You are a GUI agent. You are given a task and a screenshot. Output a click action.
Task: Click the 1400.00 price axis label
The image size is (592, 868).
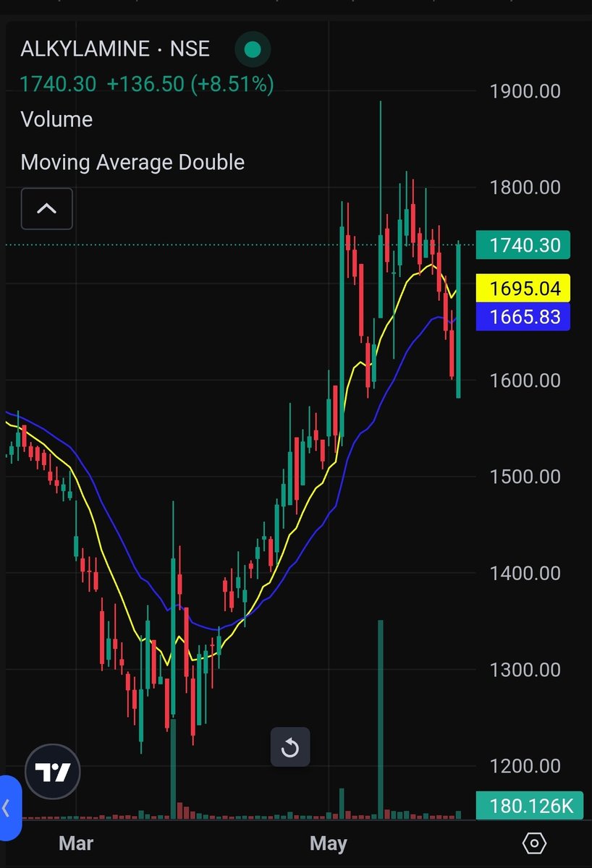point(525,573)
